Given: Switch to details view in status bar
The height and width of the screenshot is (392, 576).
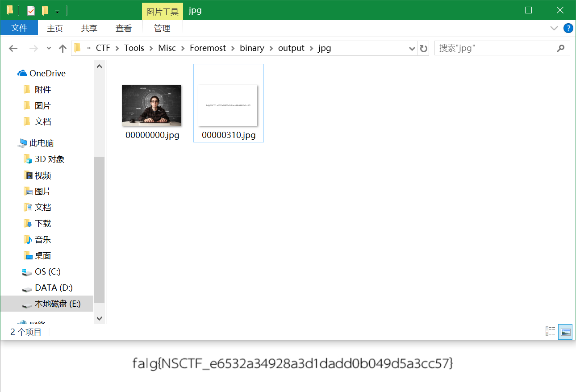Looking at the screenshot, I should [x=550, y=331].
